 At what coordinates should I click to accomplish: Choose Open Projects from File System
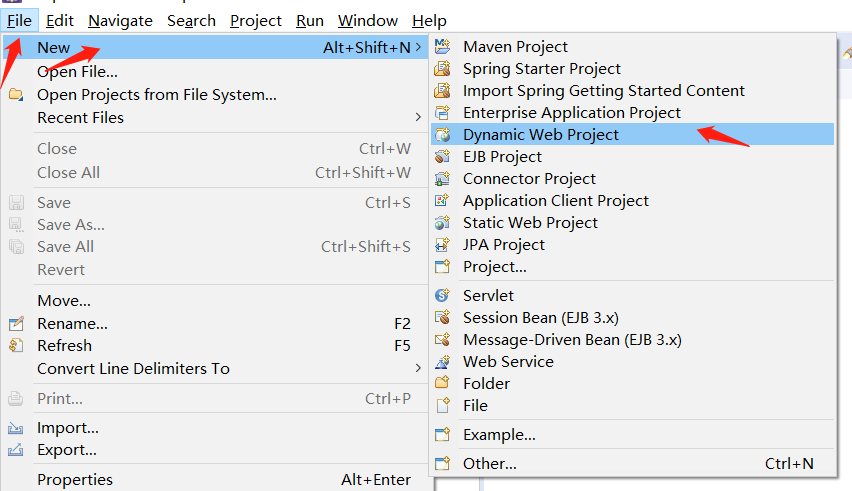coord(156,95)
